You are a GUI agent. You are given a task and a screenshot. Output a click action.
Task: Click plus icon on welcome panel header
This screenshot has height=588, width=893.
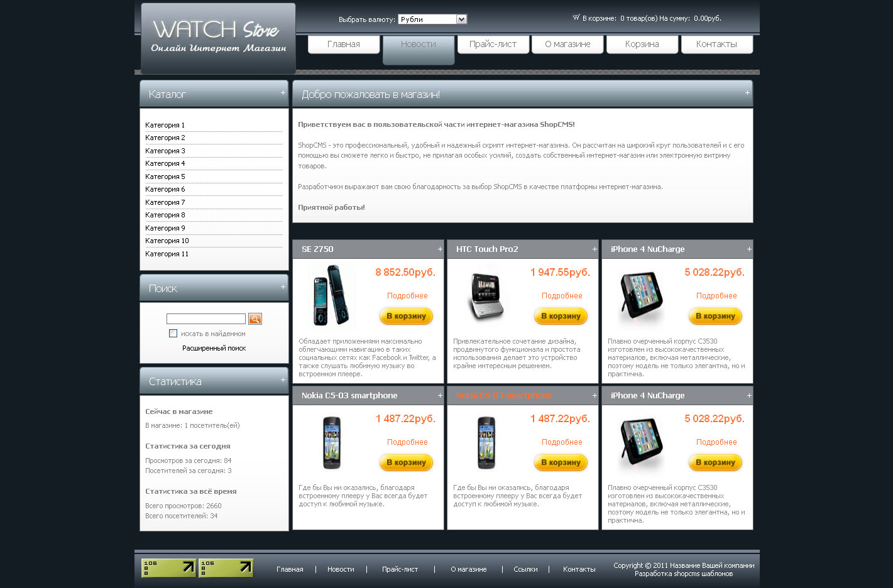coord(747,92)
